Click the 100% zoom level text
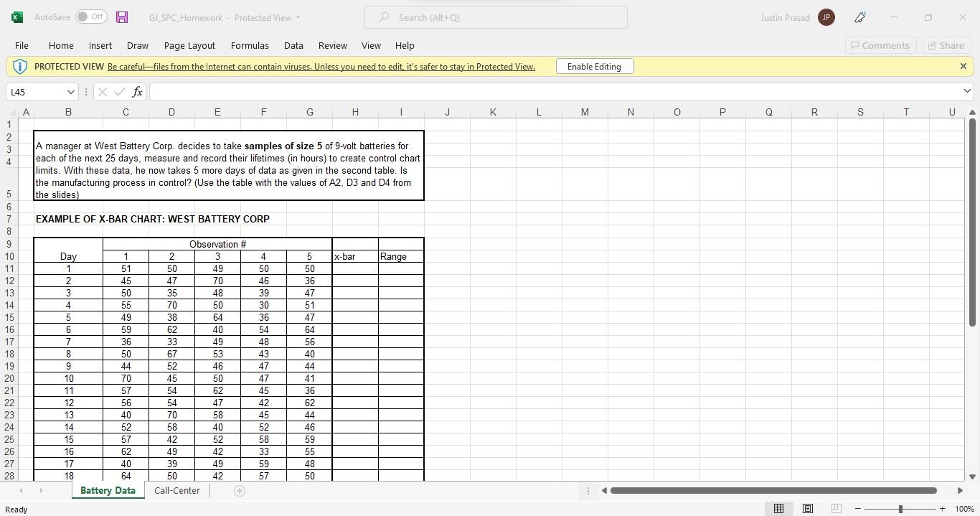 point(964,509)
